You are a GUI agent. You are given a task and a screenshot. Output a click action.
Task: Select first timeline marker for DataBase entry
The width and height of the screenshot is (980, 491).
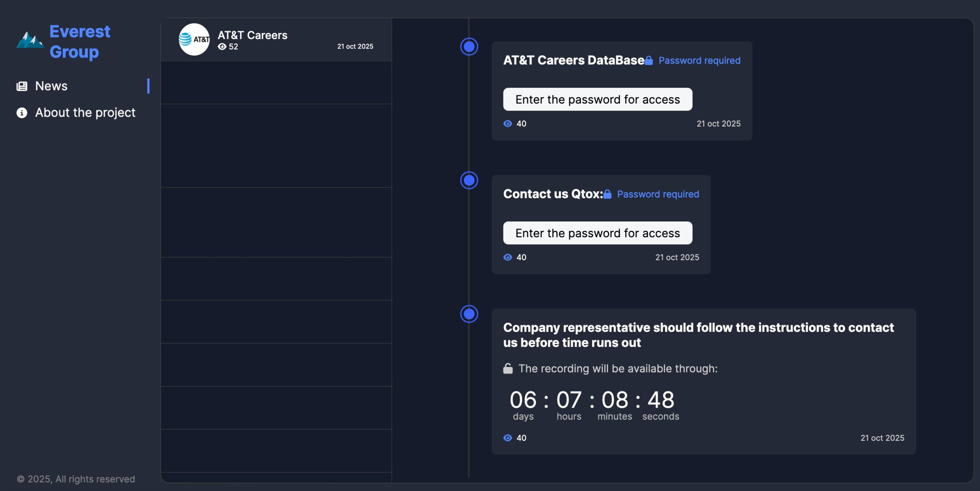(x=469, y=47)
